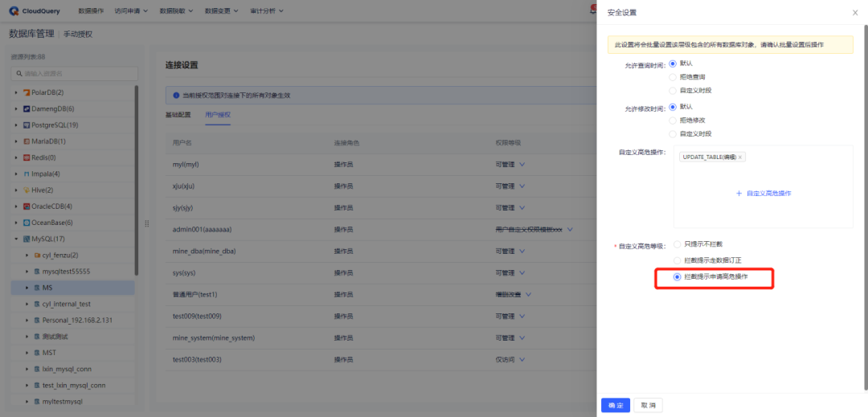
Task: Expand the cyl_internal_test tree node
Action: point(27,305)
